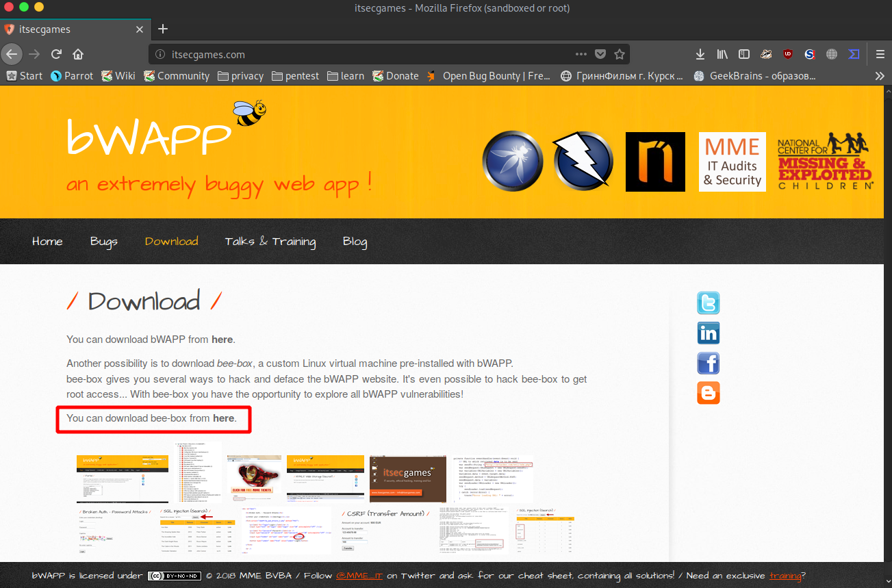The width and height of the screenshot is (892, 588).
Task: Open the Library bookshelf icon
Action: [x=722, y=54]
